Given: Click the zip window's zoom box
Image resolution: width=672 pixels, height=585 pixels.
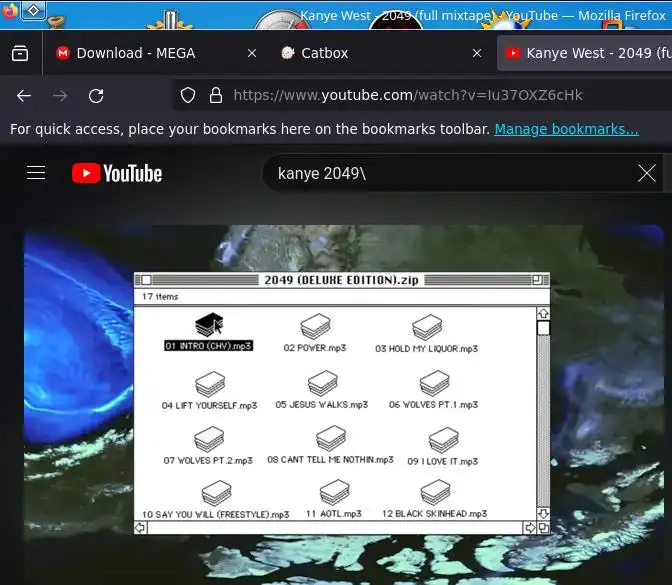Looking at the screenshot, I should point(537,280).
